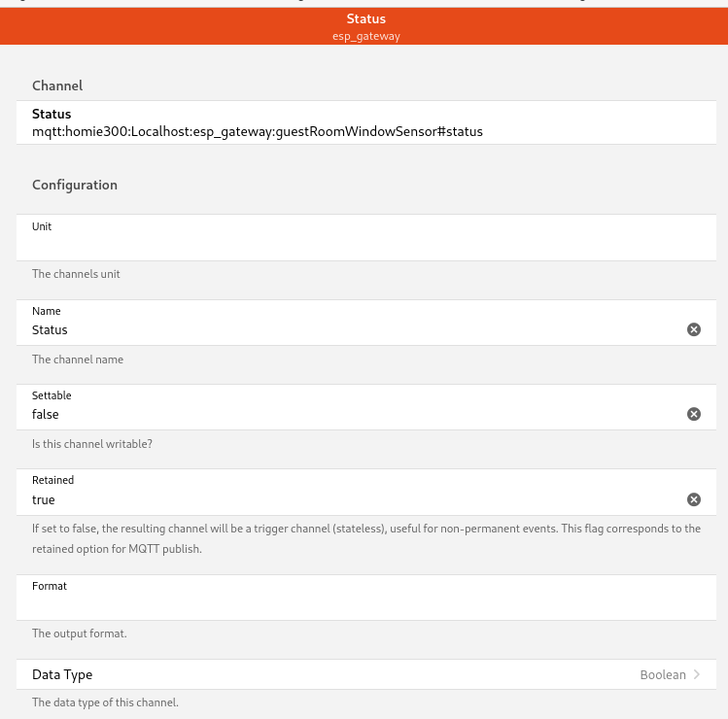This screenshot has height=719, width=728.
Task: Click the chevron arrow next to Boolean
Action: pos(697,674)
